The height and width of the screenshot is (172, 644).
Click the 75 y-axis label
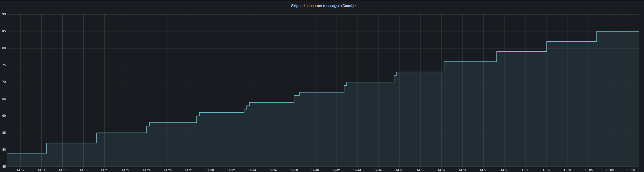4,65
